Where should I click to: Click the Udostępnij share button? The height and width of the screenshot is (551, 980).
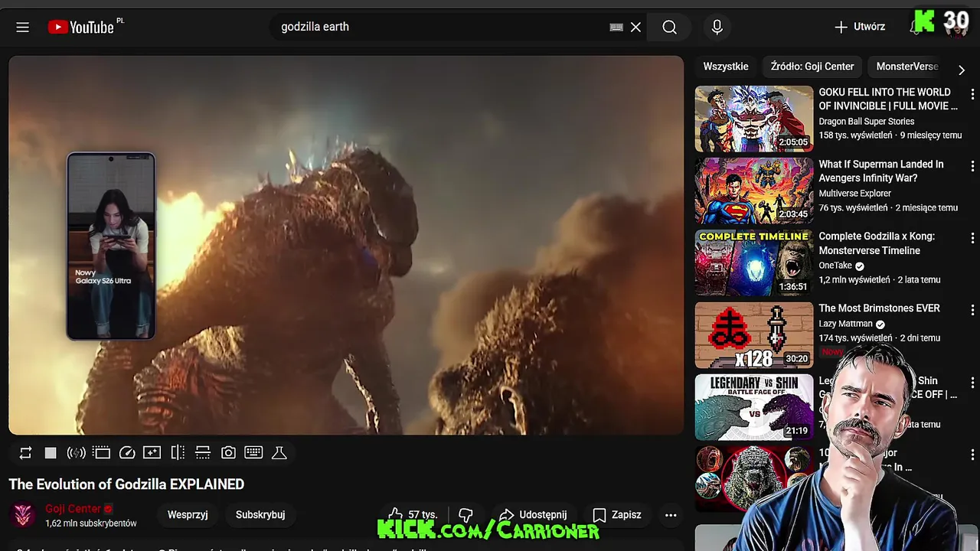[x=534, y=515]
